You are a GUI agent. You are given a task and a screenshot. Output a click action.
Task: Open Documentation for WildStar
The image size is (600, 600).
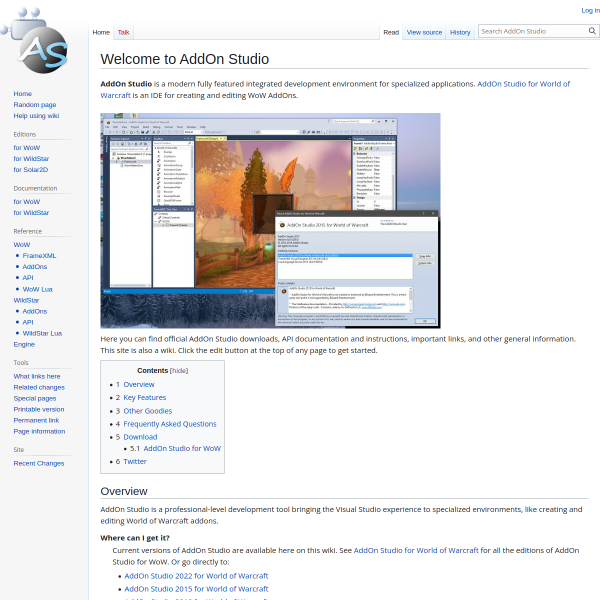(31, 213)
